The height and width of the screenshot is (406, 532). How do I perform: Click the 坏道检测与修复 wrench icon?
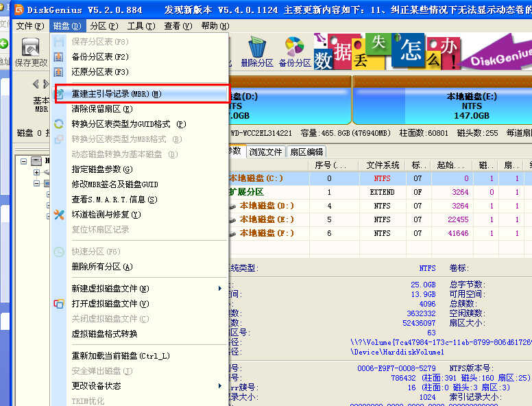click(59, 215)
